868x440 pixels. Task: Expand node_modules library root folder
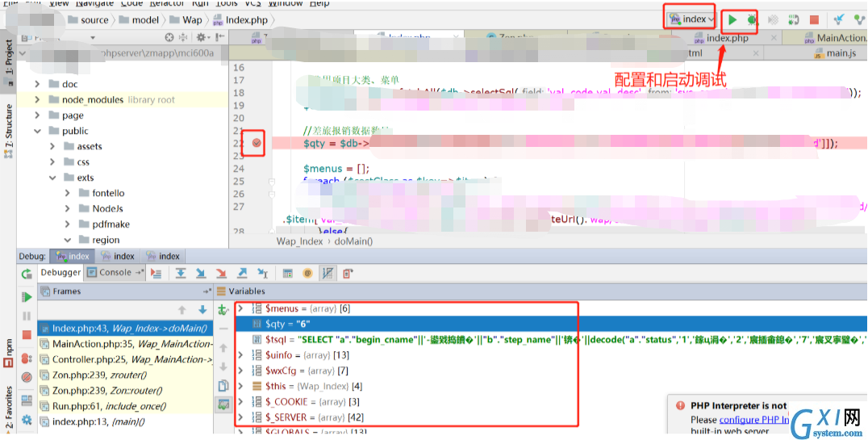pyautogui.click(x=37, y=100)
